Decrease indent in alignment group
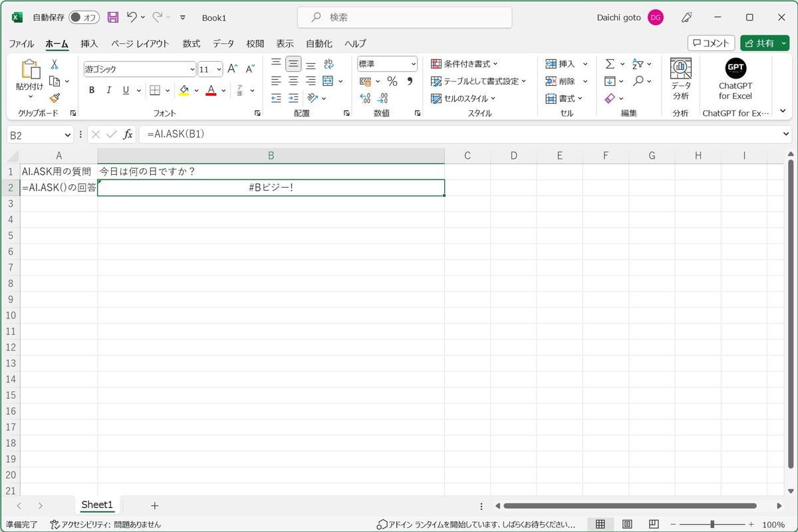The image size is (798, 532). [x=276, y=98]
